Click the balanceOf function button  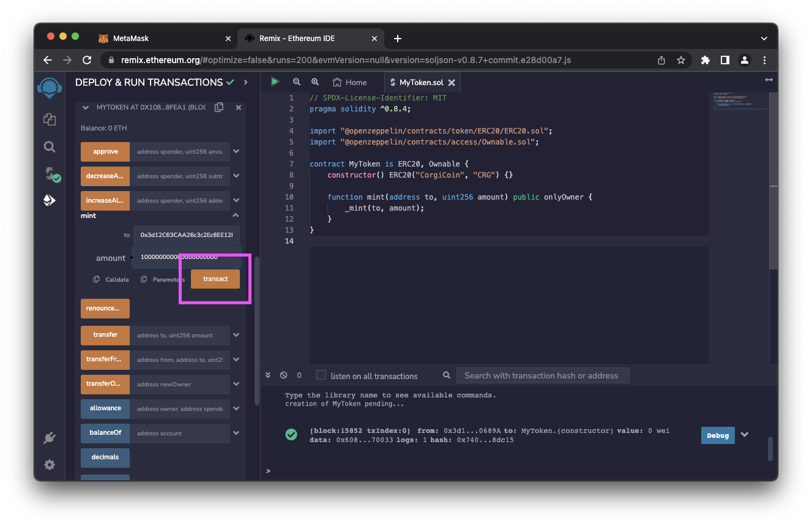point(105,433)
